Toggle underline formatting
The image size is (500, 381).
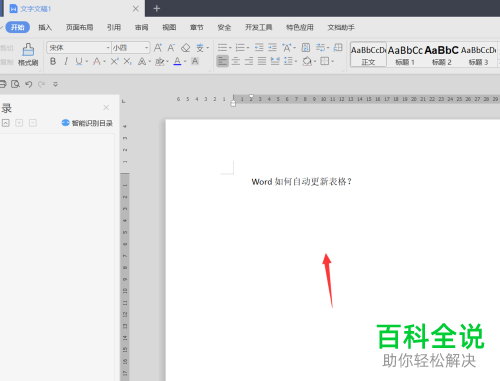point(79,61)
